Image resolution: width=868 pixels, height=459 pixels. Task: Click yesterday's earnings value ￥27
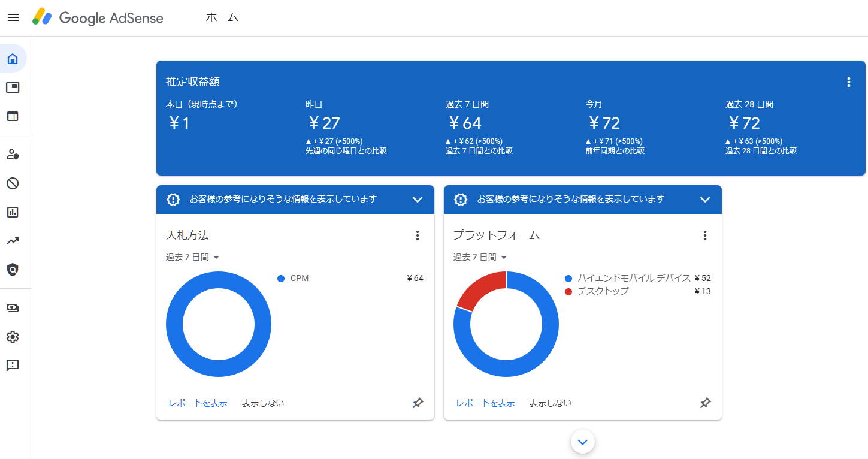click(x=324, y=123)
